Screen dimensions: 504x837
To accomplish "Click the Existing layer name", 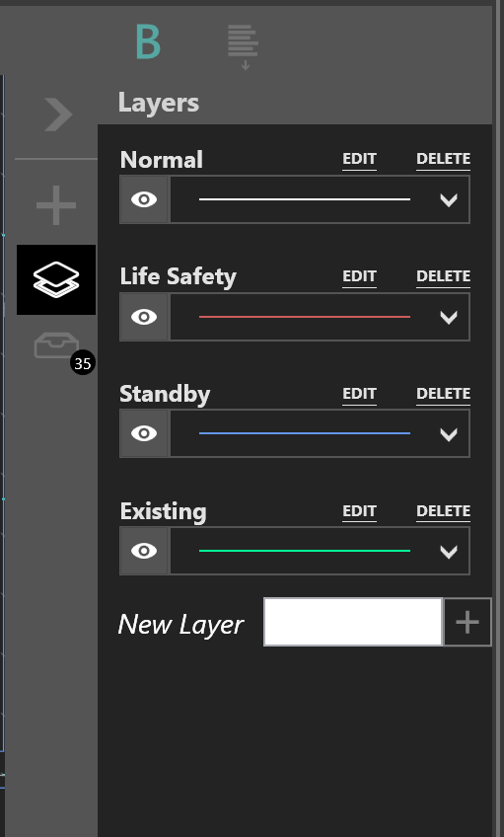I will (x=163, y=512).
